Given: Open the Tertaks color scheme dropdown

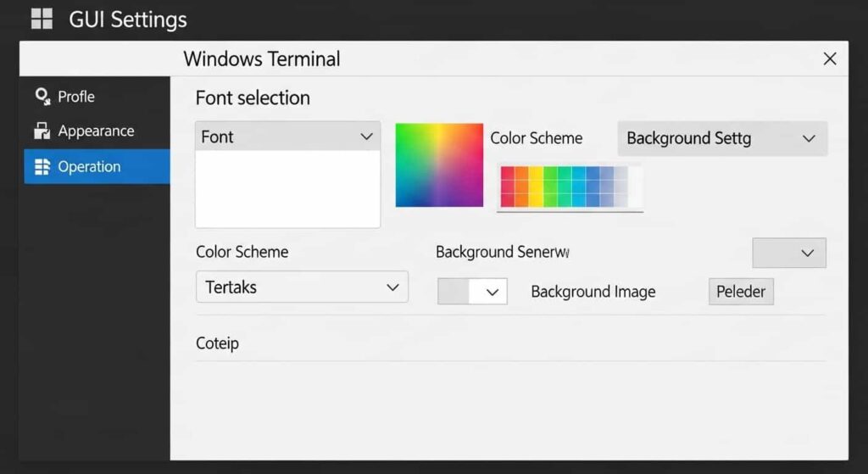Looking at the screenshot, I should 303,287.
